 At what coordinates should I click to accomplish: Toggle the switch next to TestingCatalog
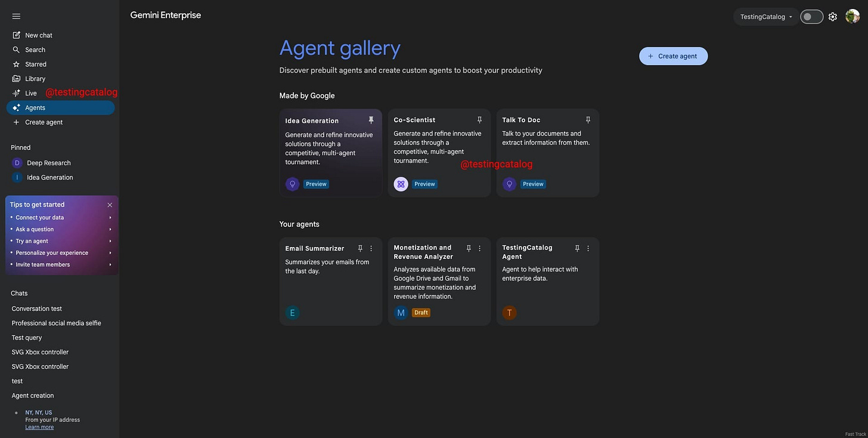[811, 17]
